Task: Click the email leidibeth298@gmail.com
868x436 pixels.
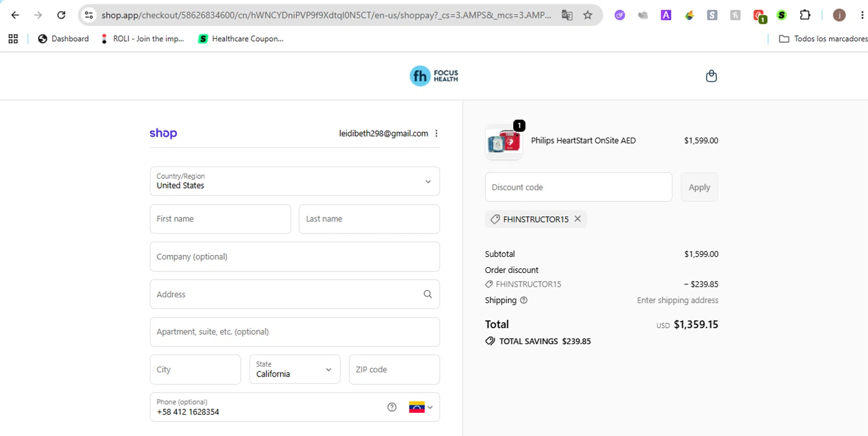Action: (384, 134)
